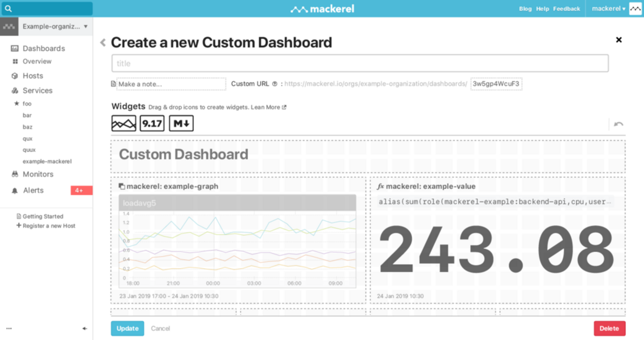Click the dashboard title input field
This screenshot has height=340, width=644.
pos(360,63)
